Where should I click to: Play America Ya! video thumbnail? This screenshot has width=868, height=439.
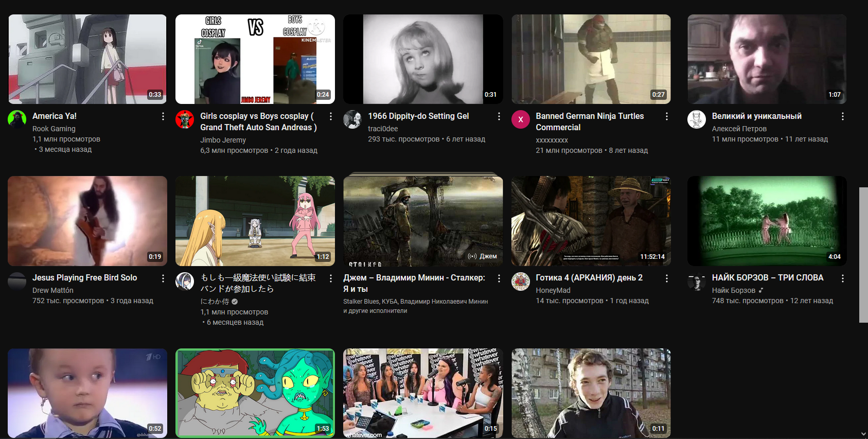[x=87, y=59]
